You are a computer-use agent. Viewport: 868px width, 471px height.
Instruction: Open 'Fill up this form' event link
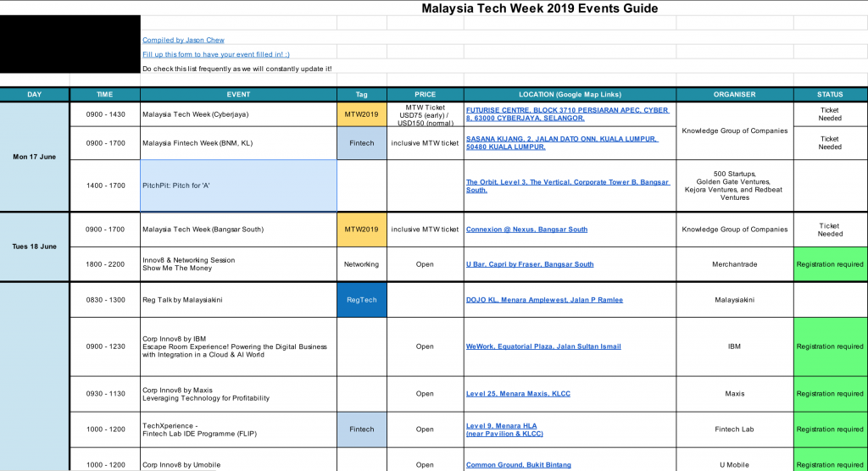[216, 54]
